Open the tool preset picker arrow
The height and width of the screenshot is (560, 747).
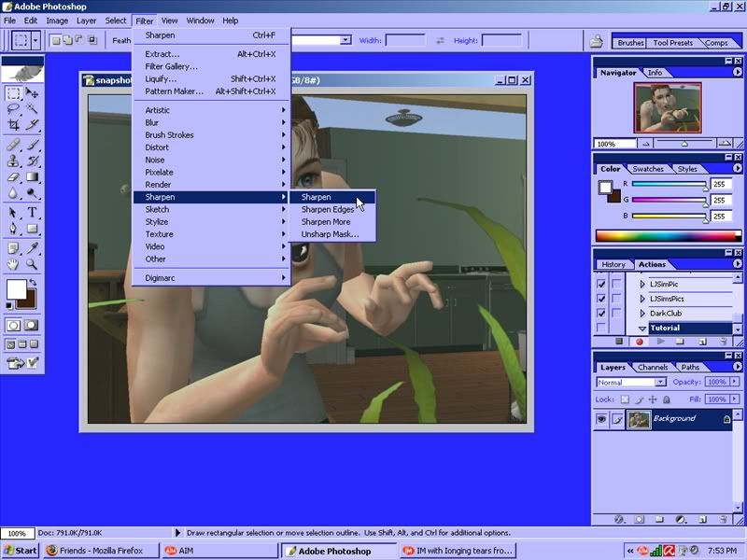click(x=35, y=40)
